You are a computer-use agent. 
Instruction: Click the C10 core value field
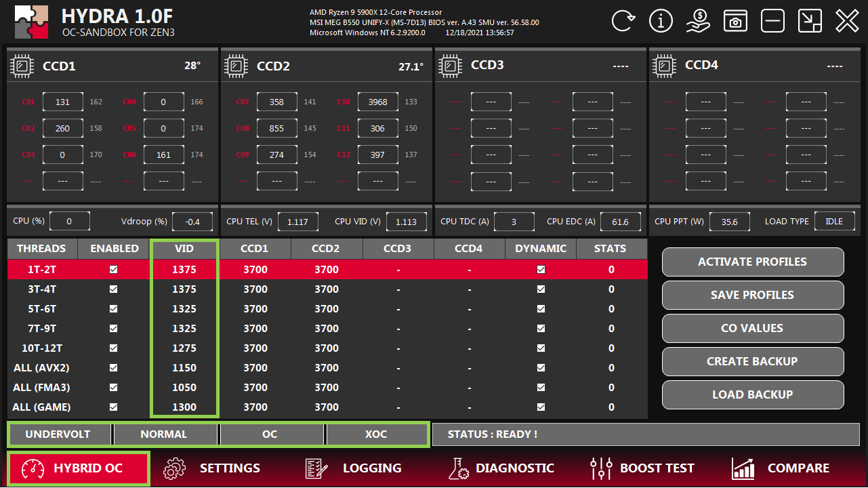(x=377, y=102)
